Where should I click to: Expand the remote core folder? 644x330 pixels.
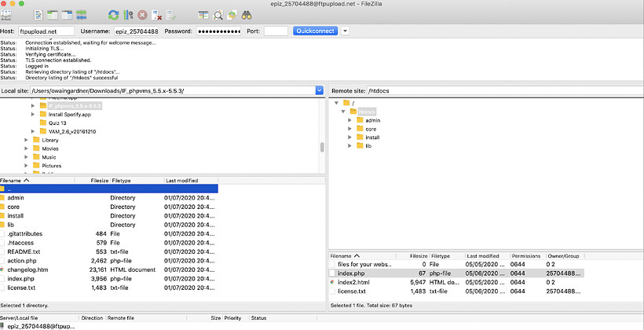coord(350,129)
